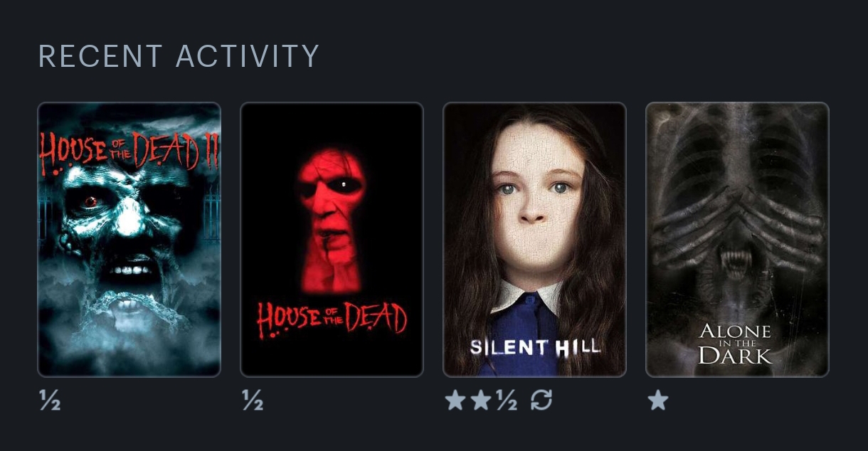Click the white Silent Hill title text
The image size is (868, 451).
[535, 347]
